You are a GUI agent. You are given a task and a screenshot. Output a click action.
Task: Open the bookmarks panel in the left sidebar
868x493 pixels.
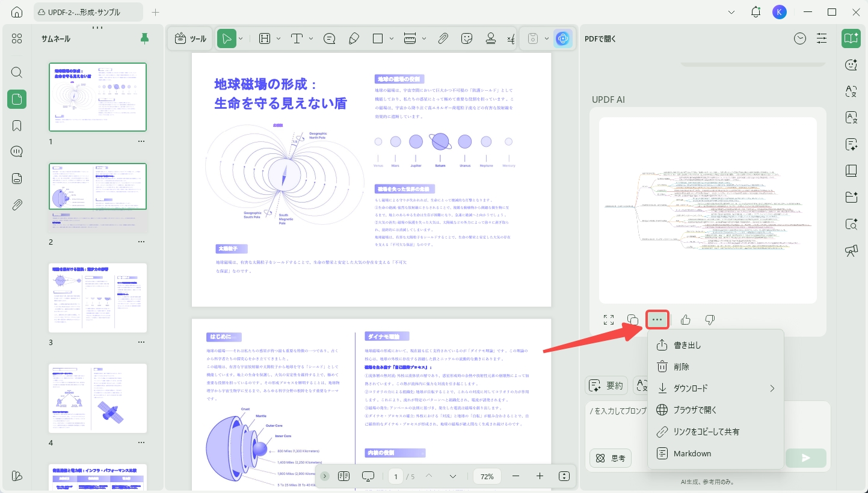point(17,126)
